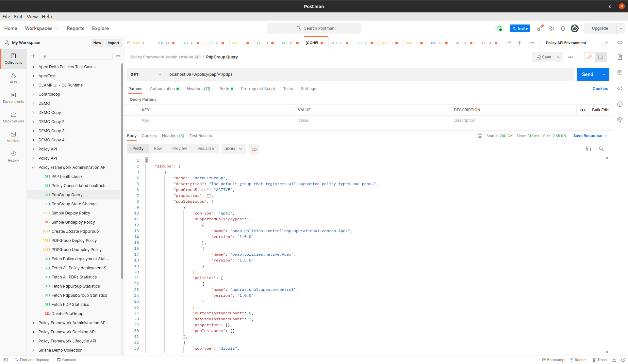The image size is (628, 364).
Task: Open the Runner from status bar
Action: pyautogui.click(x=578, y=360)
